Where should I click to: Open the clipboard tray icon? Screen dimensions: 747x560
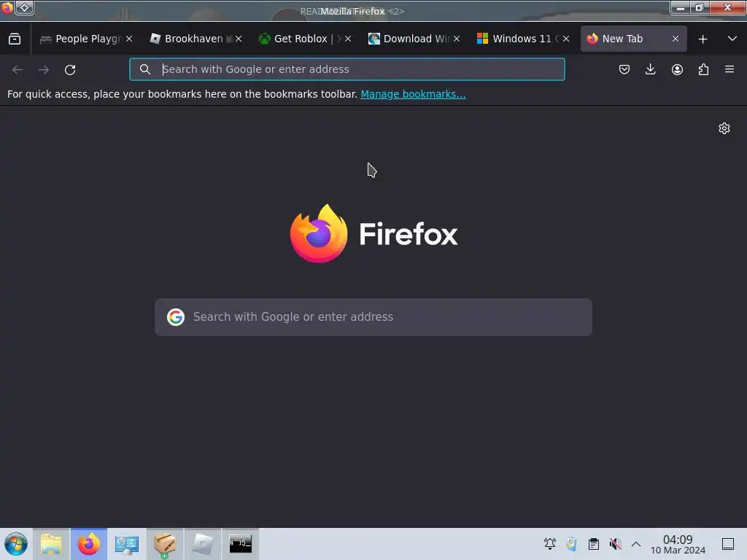[594, 544]
